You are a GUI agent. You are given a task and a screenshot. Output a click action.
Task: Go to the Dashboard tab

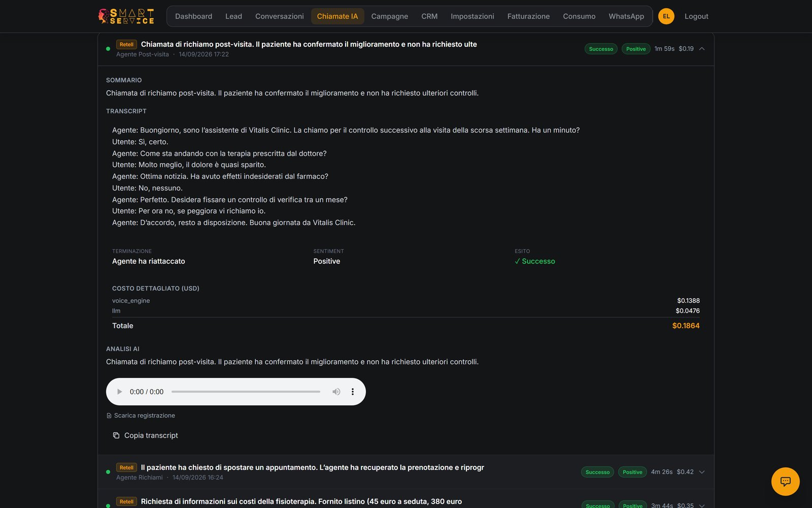point(193,16)
